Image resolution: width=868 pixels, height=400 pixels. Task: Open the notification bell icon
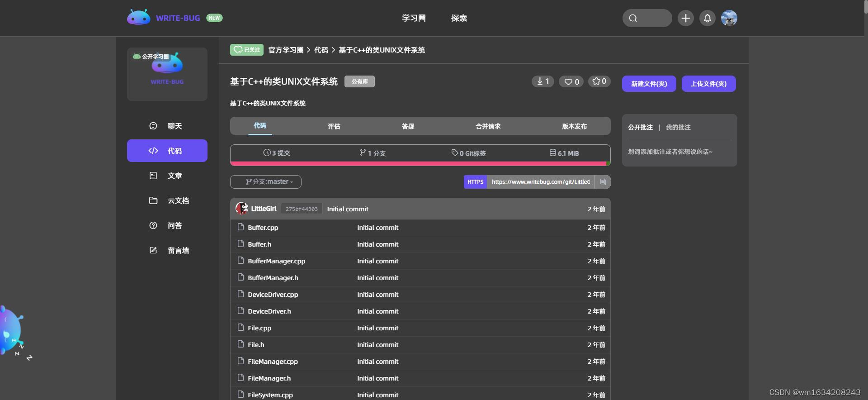(708, 18)
